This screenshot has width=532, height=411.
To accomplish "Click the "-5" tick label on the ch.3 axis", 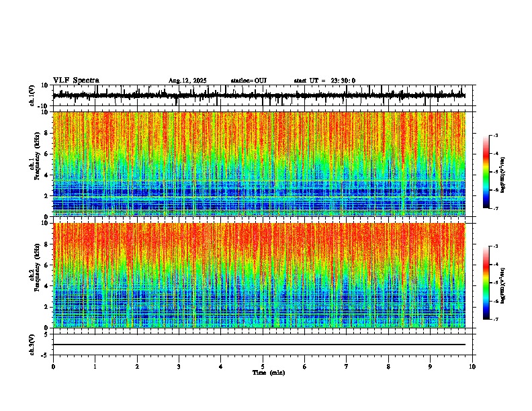I will 45,355.
